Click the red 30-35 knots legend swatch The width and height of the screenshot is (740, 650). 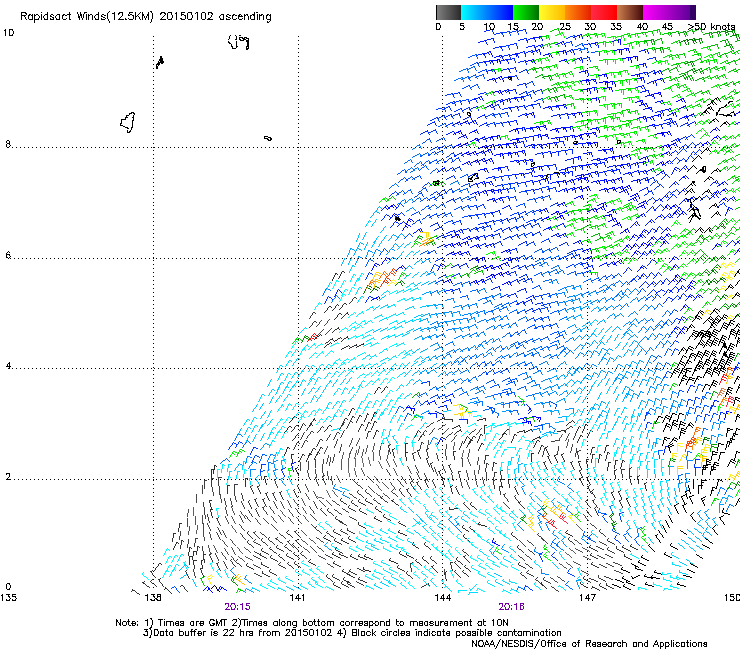click(x=604, y=12)
